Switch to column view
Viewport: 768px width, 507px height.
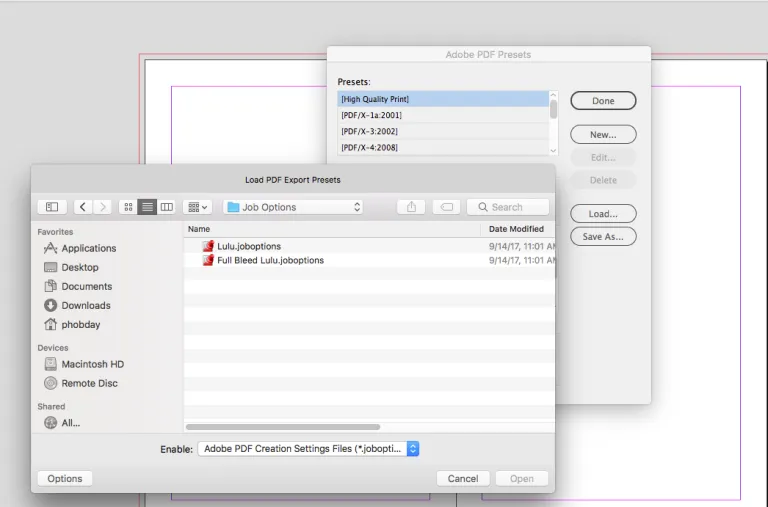click(x=167, y=207)
